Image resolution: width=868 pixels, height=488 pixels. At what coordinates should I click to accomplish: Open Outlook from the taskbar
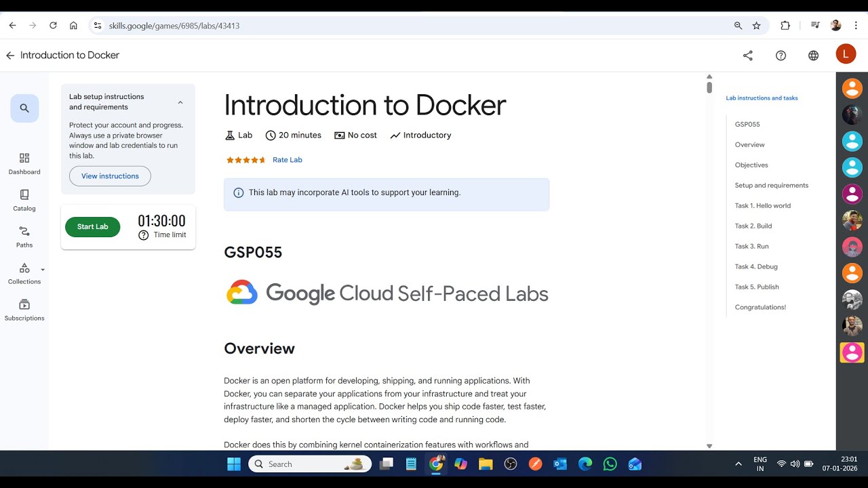(x=560, y=464)
